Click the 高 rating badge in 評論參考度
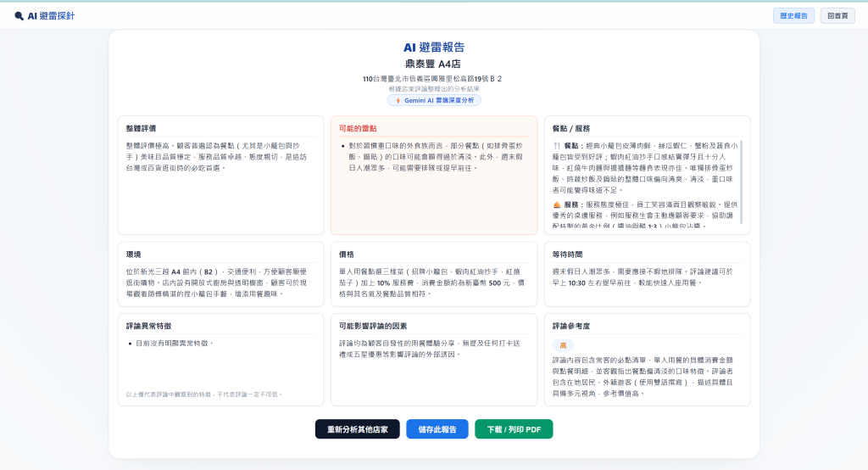Viewport: 868px width, 470px height. [x=563, y=345]
